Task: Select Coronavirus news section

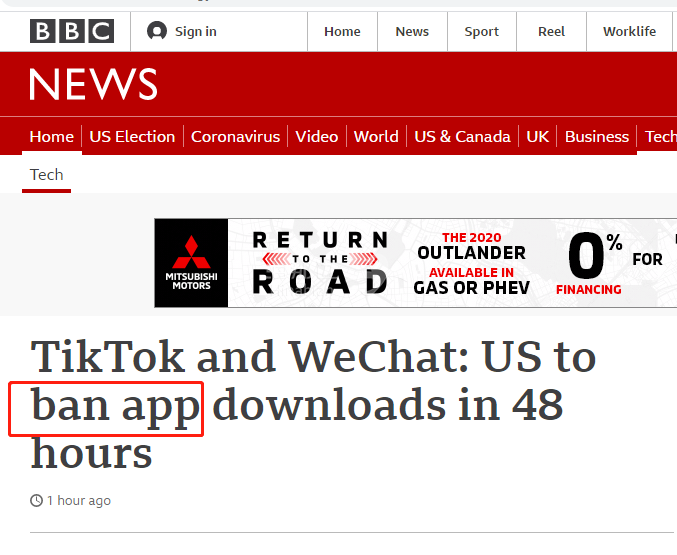Action: click(x=235, y=136)
